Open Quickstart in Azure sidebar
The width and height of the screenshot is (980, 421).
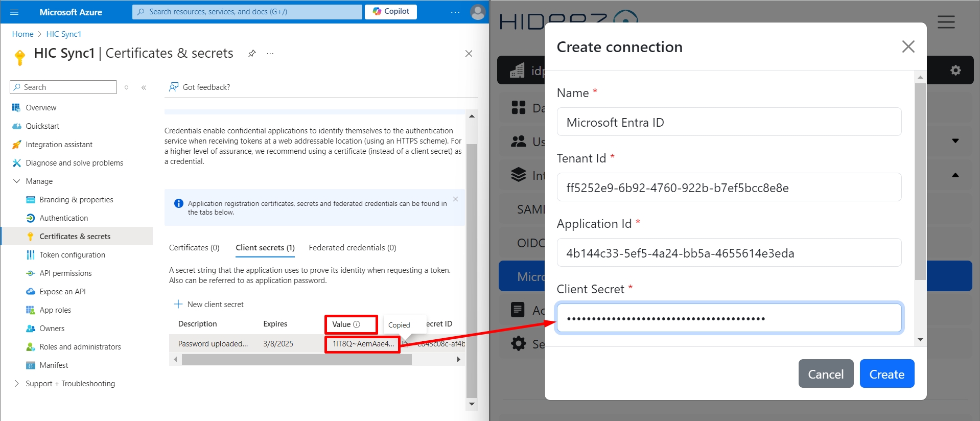(42, 126)
